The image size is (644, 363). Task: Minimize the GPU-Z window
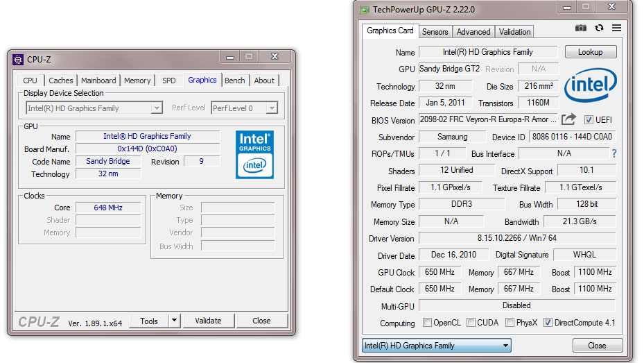[567, 6]
